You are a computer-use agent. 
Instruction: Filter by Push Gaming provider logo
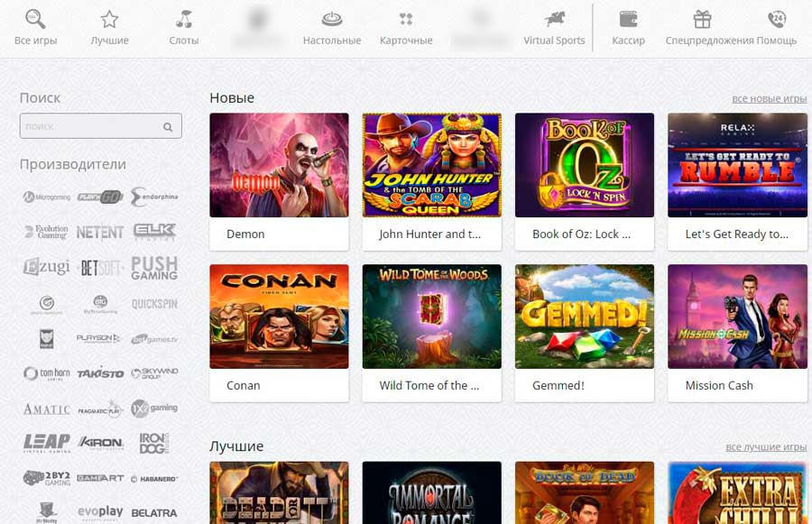(x=154, y=268)
